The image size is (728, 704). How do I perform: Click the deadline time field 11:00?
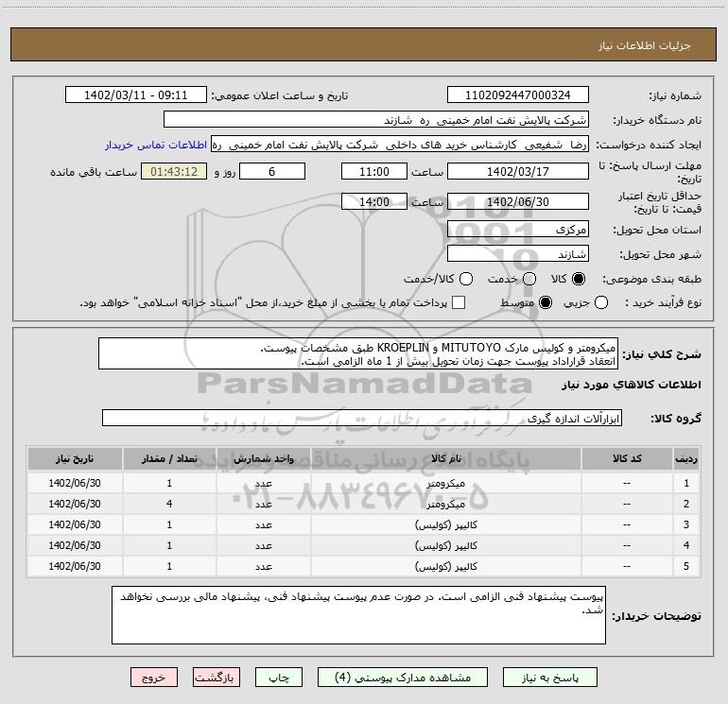(x=374, y=171)
